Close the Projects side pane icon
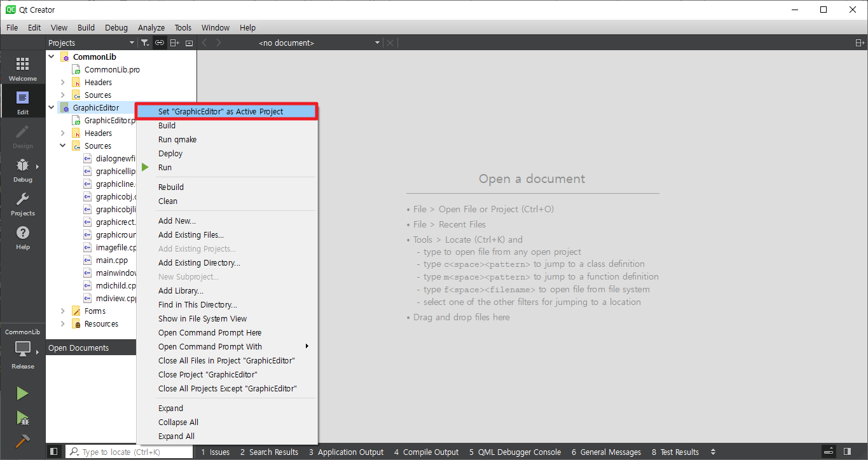The width and height of the screenshot is (868, 460). pos(189,43)
